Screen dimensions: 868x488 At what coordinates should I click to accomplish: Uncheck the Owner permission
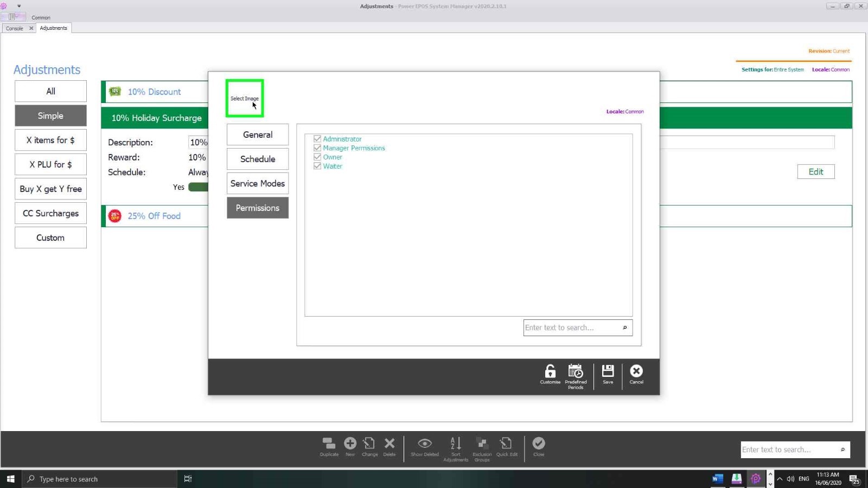pyautogui.click(x=317, y=157)
